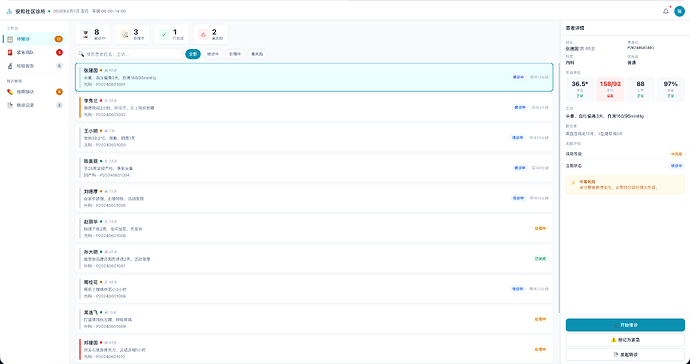Select patient card P20240601005
Viewport: 690px width, 364px height.
[x=314, y=199]
